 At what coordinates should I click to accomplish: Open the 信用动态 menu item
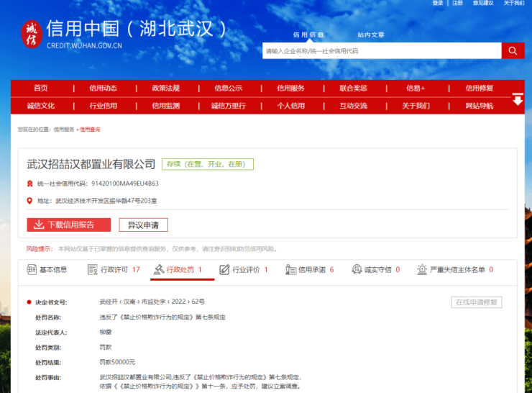[103, 88]
